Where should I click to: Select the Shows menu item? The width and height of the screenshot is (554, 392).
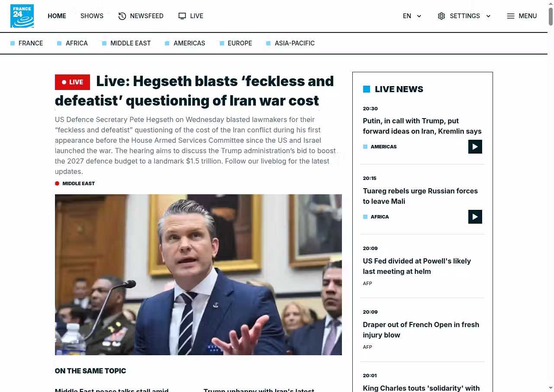click(92, 16)
